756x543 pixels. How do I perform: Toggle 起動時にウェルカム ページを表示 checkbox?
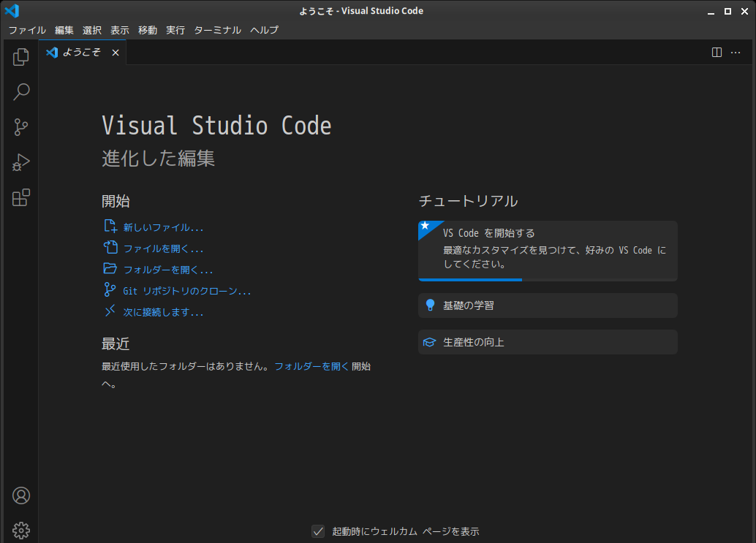318,531
